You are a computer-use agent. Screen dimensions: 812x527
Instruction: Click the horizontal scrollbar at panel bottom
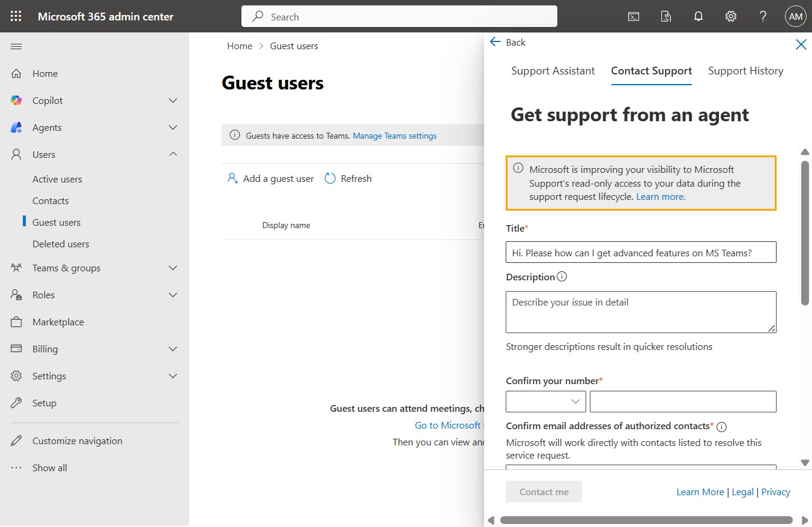pos(646,520)
